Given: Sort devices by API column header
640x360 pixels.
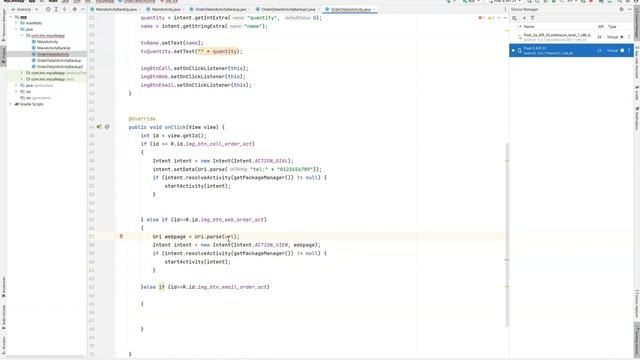Looking at the screenshot, I should pos(600,27).
